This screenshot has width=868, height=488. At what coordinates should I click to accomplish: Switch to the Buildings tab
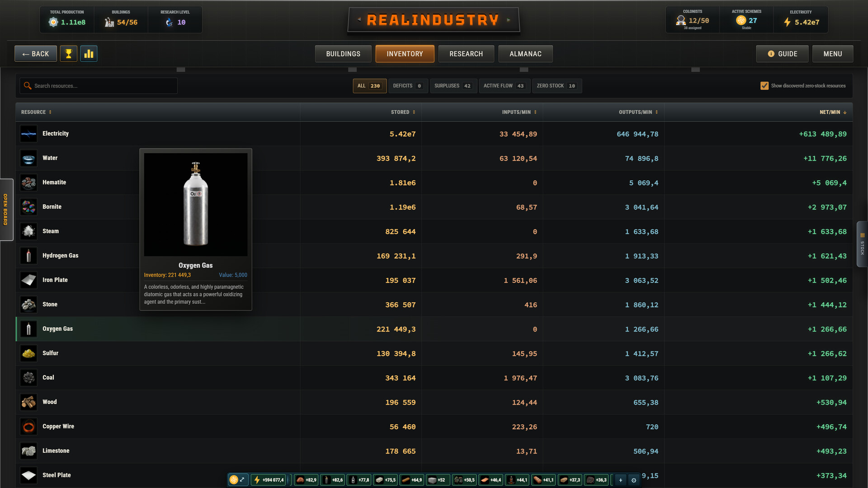(343, 54)
